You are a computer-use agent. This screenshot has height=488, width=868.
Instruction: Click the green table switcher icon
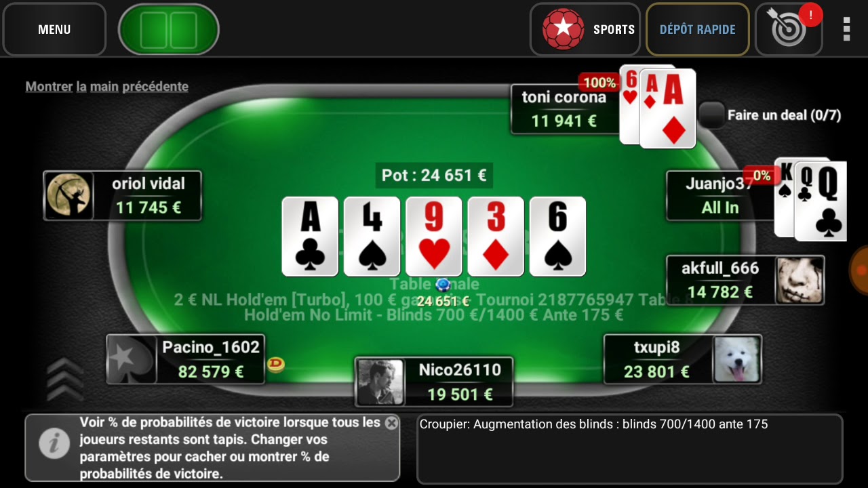point(169,30)
